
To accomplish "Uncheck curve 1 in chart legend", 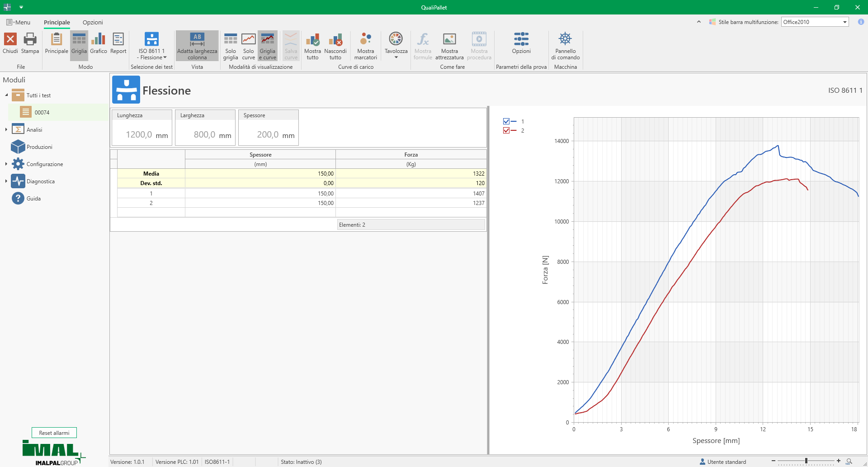I will coord(506,121).
